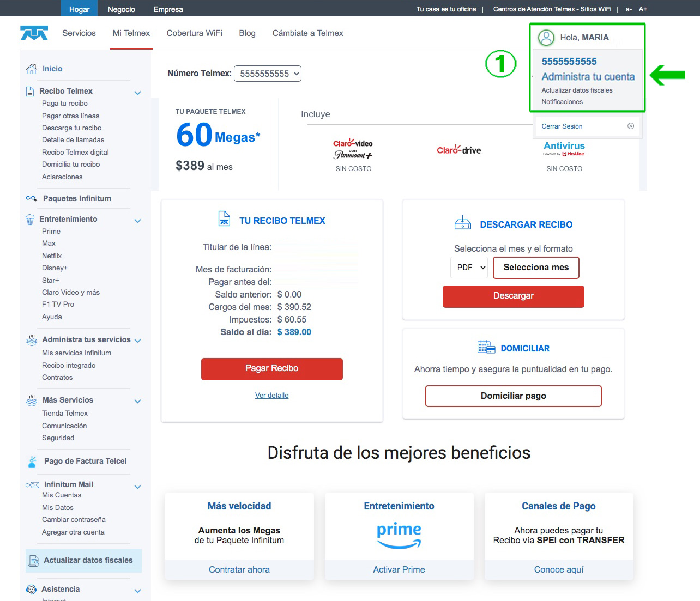Click the Cerrar Sesión X icon
700x601 pixels.
point(631,126)
